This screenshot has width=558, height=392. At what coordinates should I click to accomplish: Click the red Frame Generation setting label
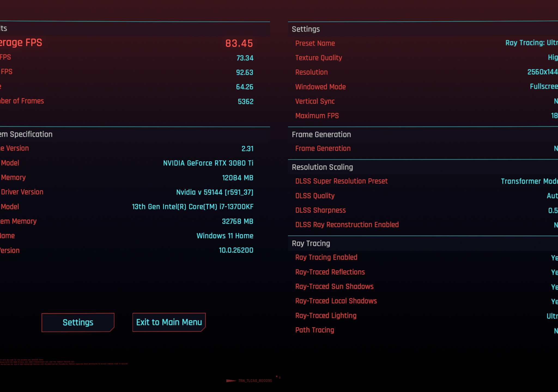323,148
